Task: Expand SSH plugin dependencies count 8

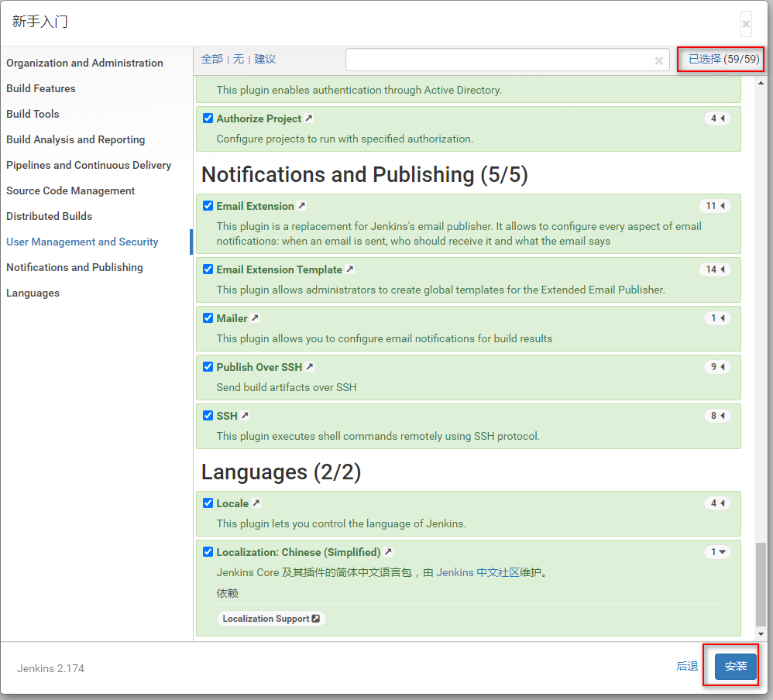Action: click(x=717, y=416)
